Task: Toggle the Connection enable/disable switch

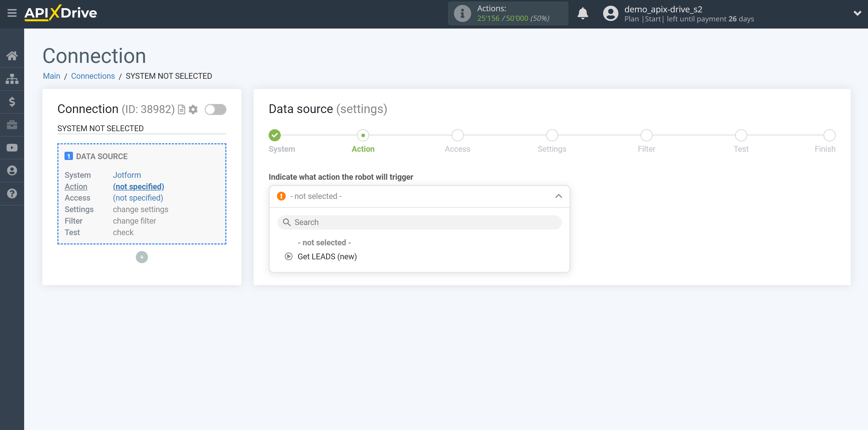Action: point(215,109)
